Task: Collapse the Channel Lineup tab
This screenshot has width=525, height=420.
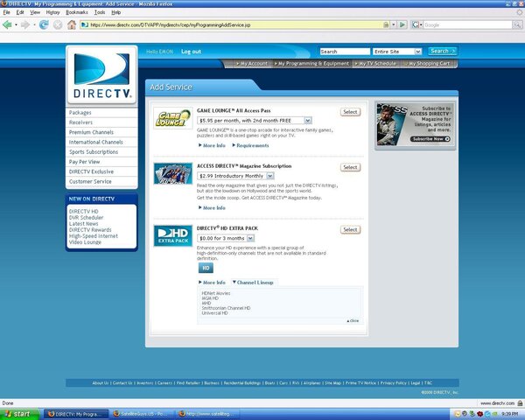Action: [253, 283]
